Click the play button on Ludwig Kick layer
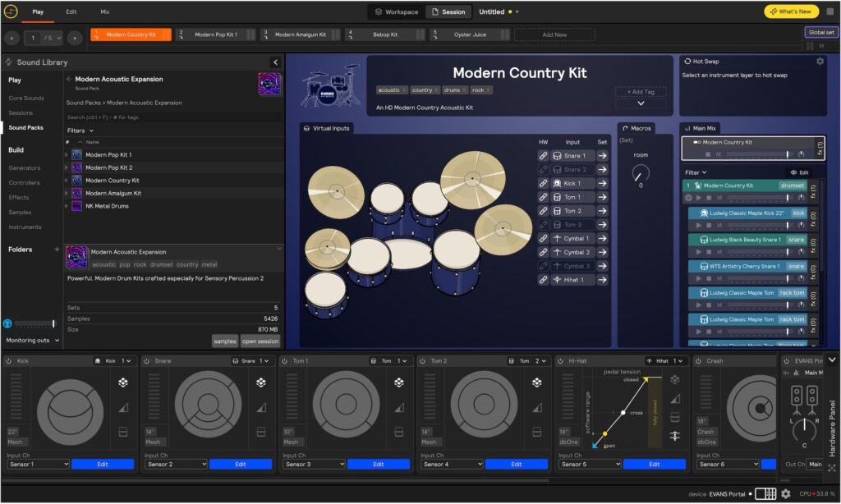841x504 pixels. [699, 225]
